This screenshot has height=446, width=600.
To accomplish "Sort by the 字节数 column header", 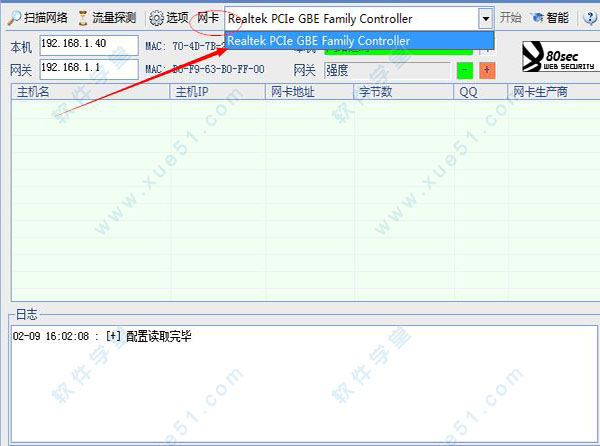I will 403,92.
